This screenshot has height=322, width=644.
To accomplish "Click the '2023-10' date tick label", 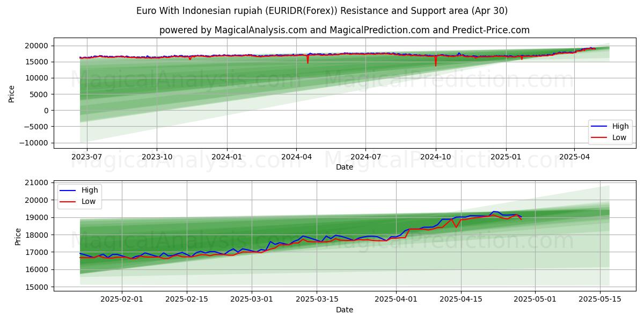I will click(x=157, y=157).
